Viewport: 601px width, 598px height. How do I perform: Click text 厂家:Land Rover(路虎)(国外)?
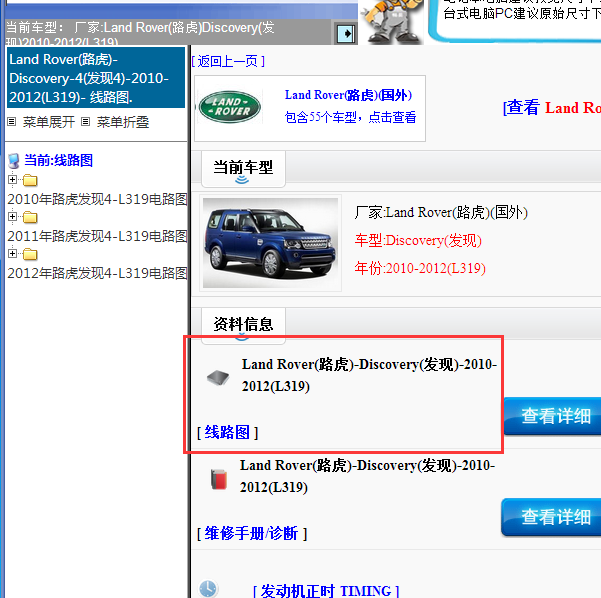coord(441,212)
